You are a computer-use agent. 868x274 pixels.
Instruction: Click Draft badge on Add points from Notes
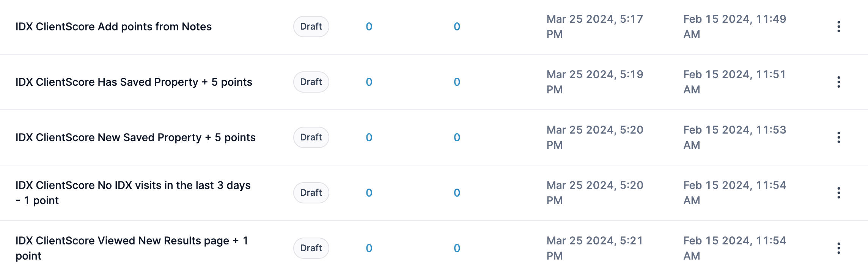pyautogui.click(x=311, y=27)
